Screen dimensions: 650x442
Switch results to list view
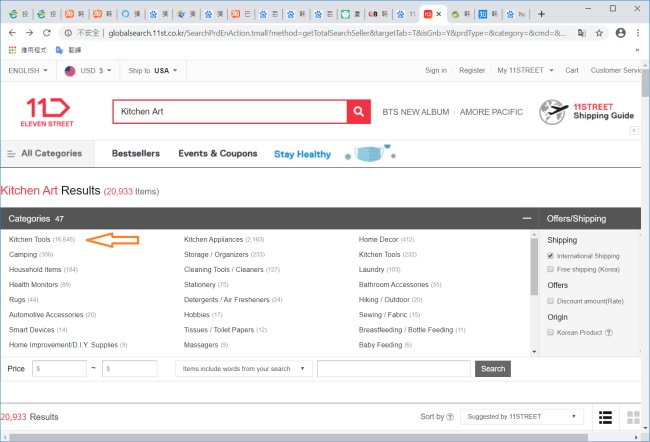point(604,416)
